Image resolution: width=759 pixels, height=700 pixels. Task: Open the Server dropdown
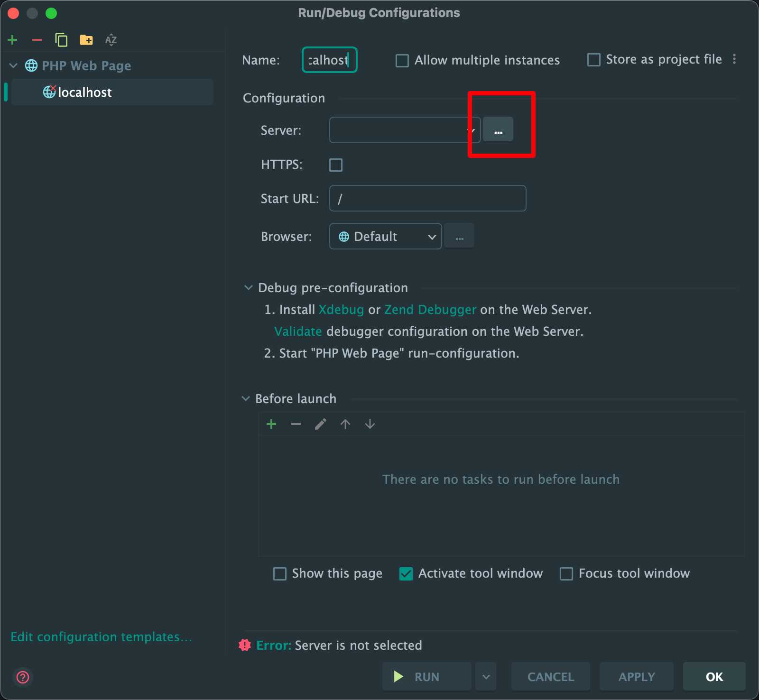(x=404, y=130)
